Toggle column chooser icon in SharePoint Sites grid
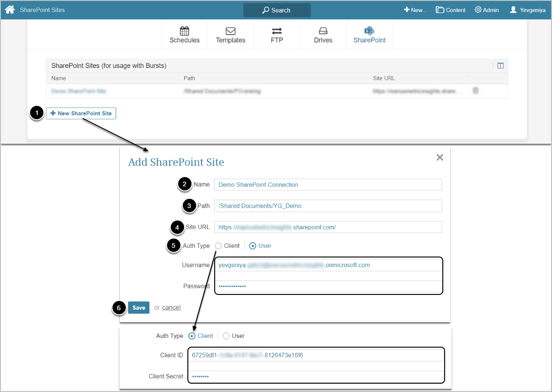This screenshot has width=552, height=392. (x=500, y=66)
